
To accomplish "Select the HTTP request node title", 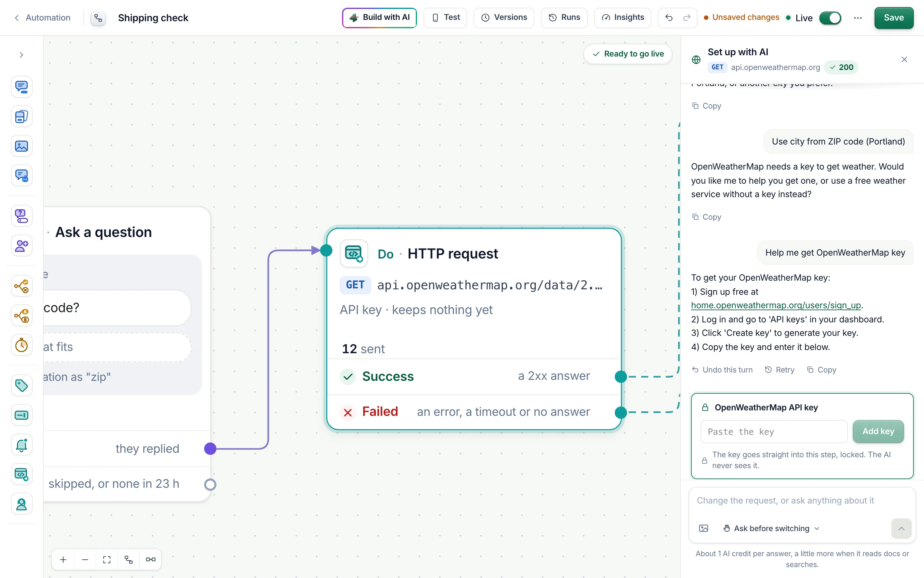I will [x=453, y=253].
